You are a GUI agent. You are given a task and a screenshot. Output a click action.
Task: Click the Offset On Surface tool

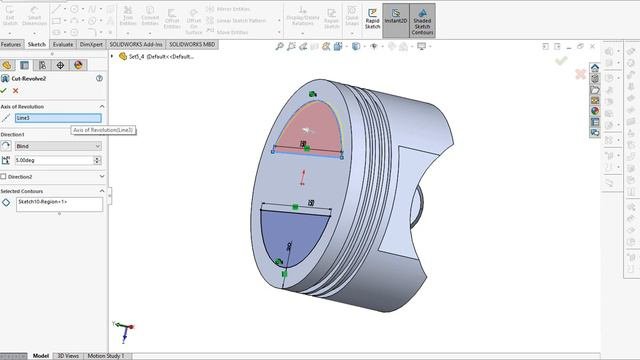click(193, 21)
